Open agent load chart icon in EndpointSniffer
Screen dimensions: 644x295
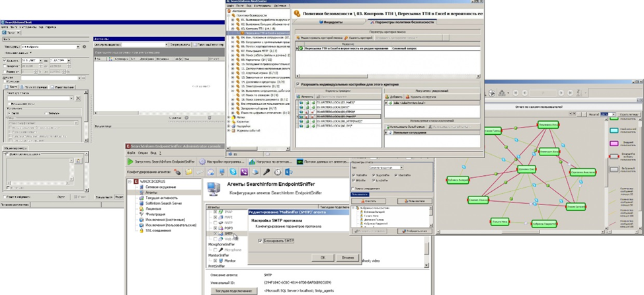pyautogui.click(x=251, y=162)
